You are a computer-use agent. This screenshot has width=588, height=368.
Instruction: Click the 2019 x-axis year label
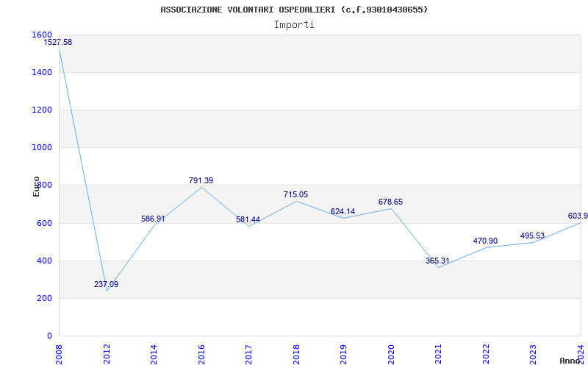click(x=344, y=353)
